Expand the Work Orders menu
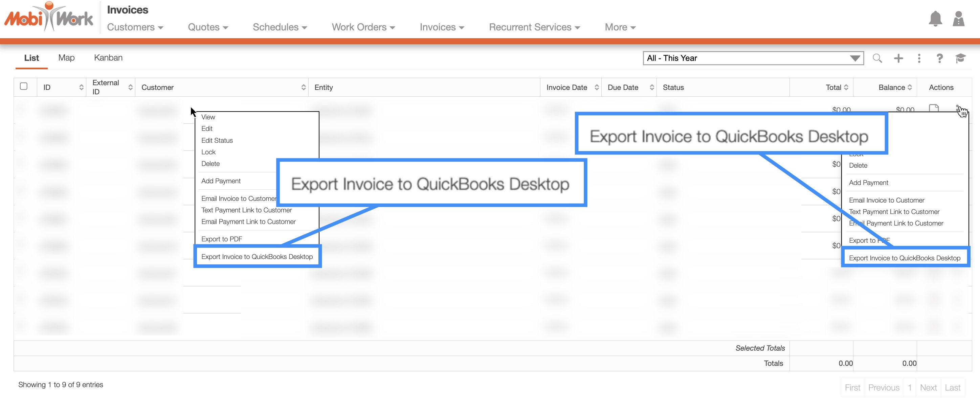 tap(363, 27)
